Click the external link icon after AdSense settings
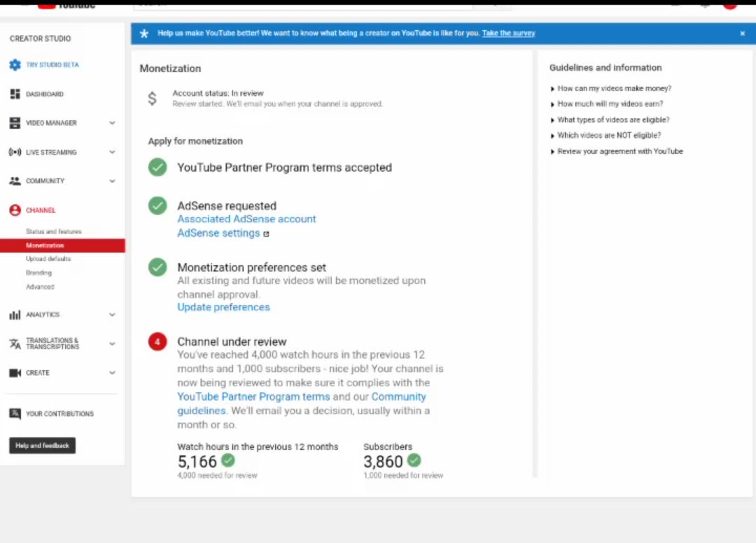The width and height of the screenshot is (756, 543). tap(266, 234)
